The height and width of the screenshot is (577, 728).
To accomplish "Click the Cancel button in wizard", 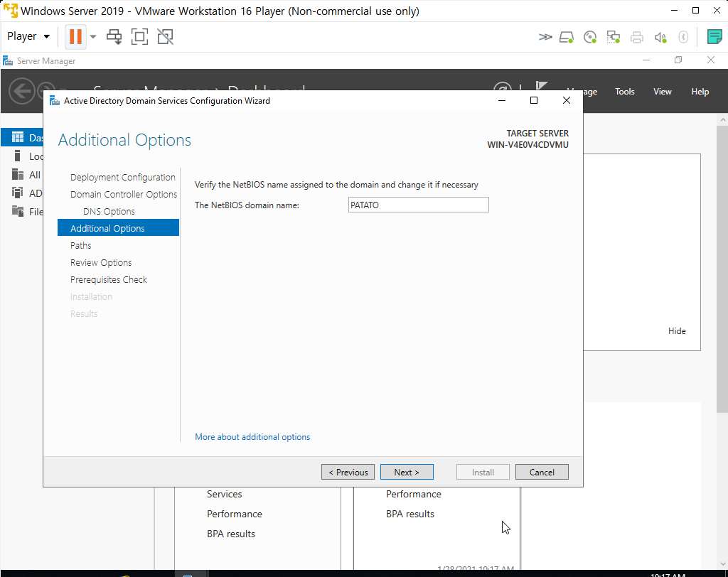I will pyautogui.click(x=542, y=472).
